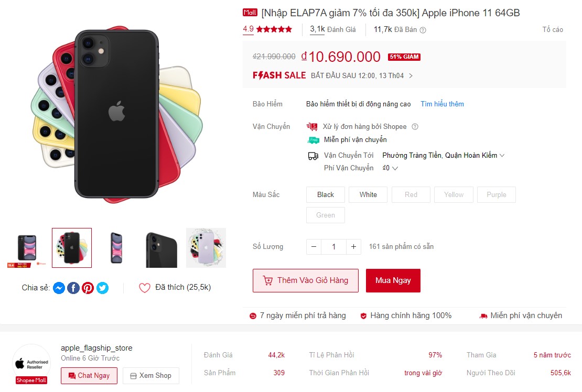Image resolution: width=582 pixels, height=392 pixels.
Task: Choose the Red color option
Action: coord(411,195)
